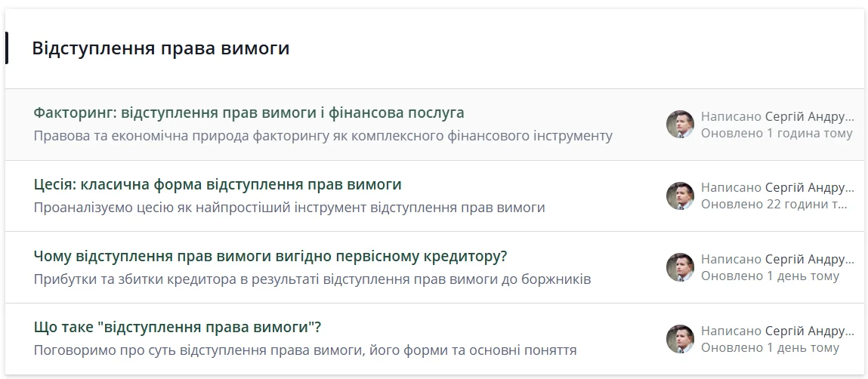The image size is (868, 379).
Task: Click author avatar beside the "Що таке" article
Action: pyautogui.click(x=680, y=339)
